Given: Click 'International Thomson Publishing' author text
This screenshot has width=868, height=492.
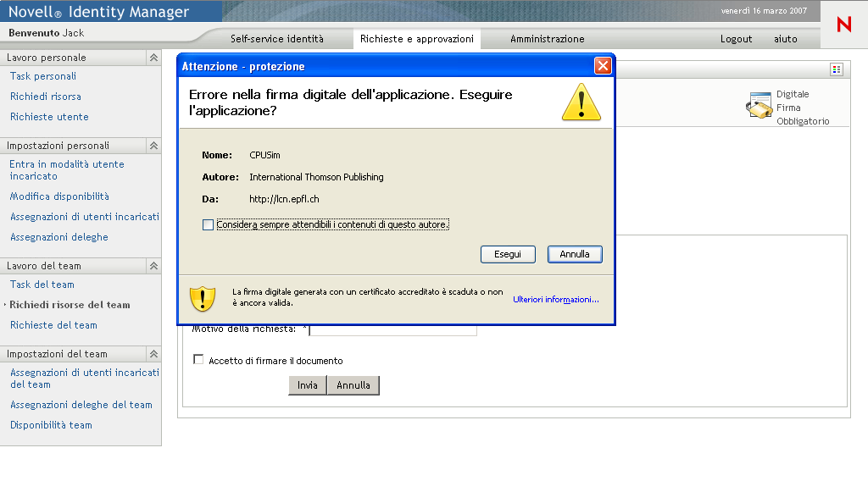Looking at the screenshot, I should (316, 178).
